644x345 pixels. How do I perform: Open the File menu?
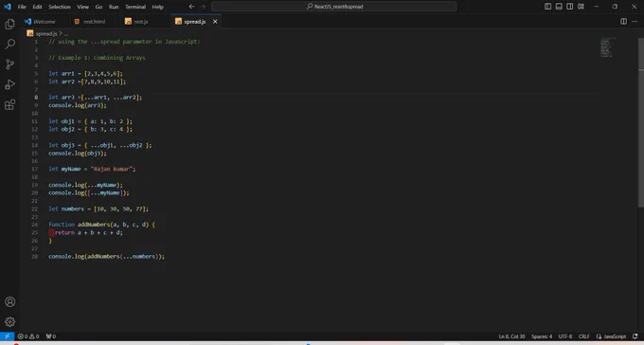point(22,7)
